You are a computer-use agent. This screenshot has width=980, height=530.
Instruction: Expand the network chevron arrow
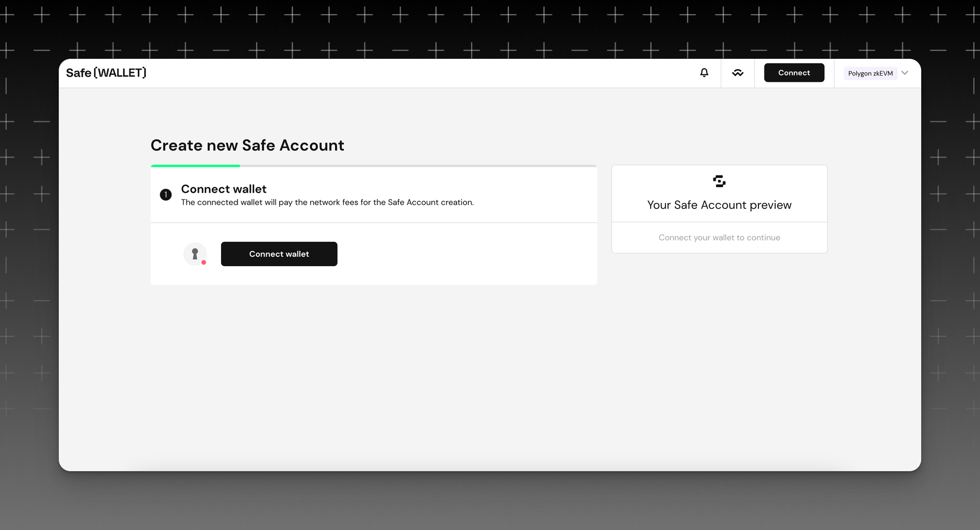905,73
